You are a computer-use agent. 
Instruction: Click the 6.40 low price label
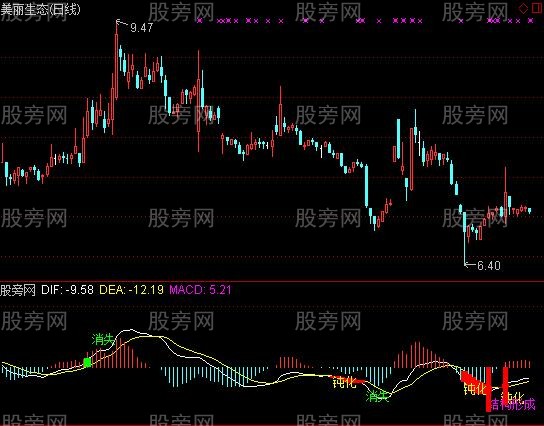click(489, 266)
